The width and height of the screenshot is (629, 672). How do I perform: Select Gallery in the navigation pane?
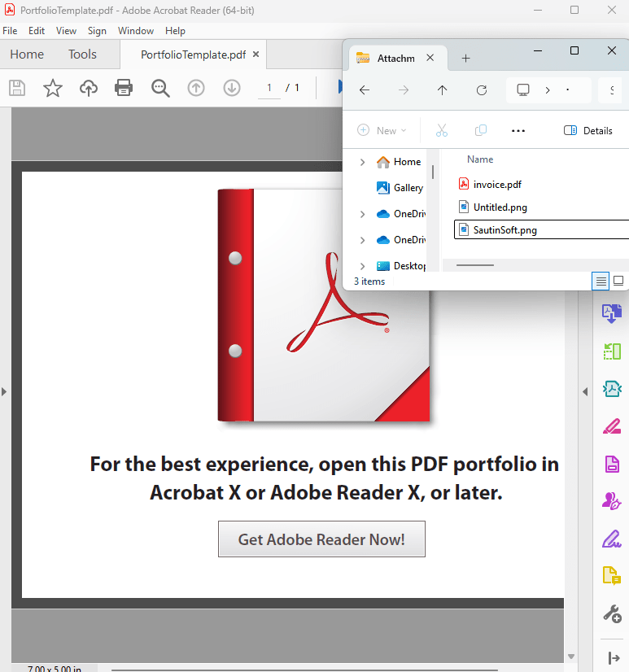pyautogui.click(x=400, y=188)
